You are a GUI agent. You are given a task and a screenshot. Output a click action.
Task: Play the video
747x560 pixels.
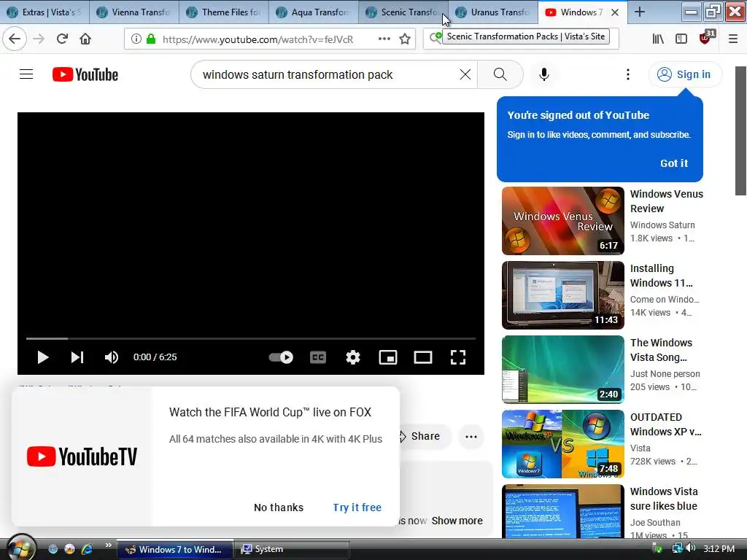point(43,357)
